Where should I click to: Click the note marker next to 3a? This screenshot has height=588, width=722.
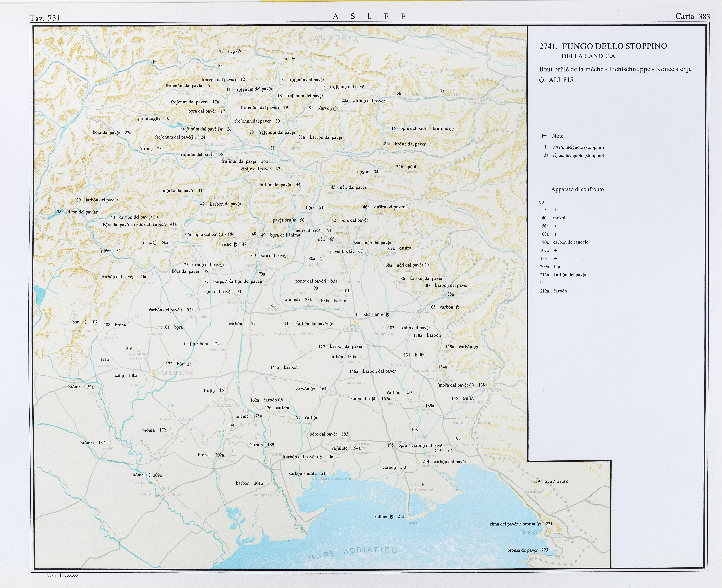(x=293, y=59)
